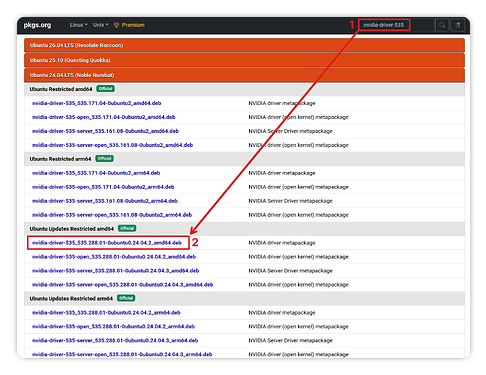Viewport: 486px width, 375px height.
Task: Click the search magnifier icon
Action: click(x=442, y=25)
